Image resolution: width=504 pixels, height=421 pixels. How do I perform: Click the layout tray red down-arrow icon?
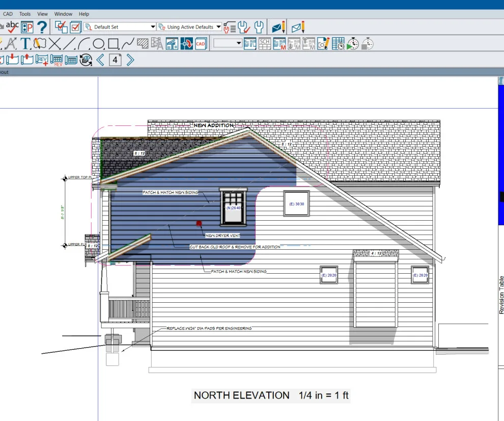pos(12,60)
